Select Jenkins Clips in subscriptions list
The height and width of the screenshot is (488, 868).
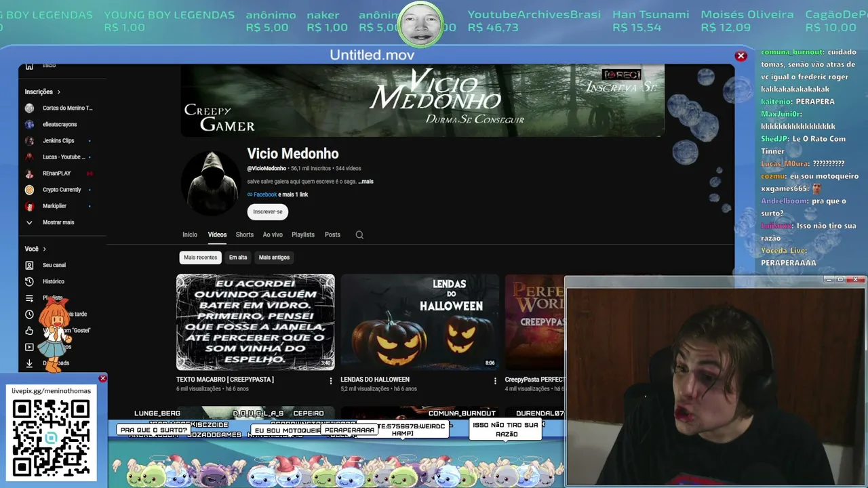(58, 141)
